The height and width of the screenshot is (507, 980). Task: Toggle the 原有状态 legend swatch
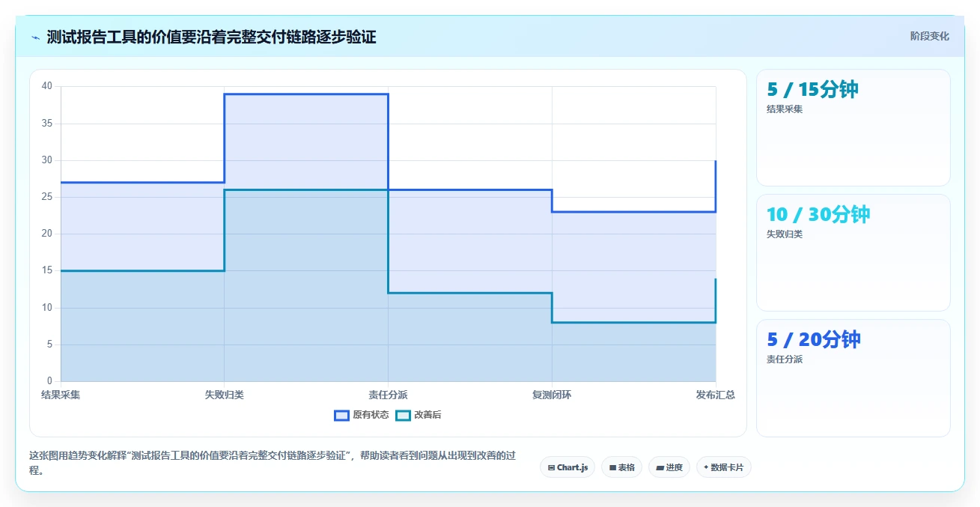click(341, 416)
